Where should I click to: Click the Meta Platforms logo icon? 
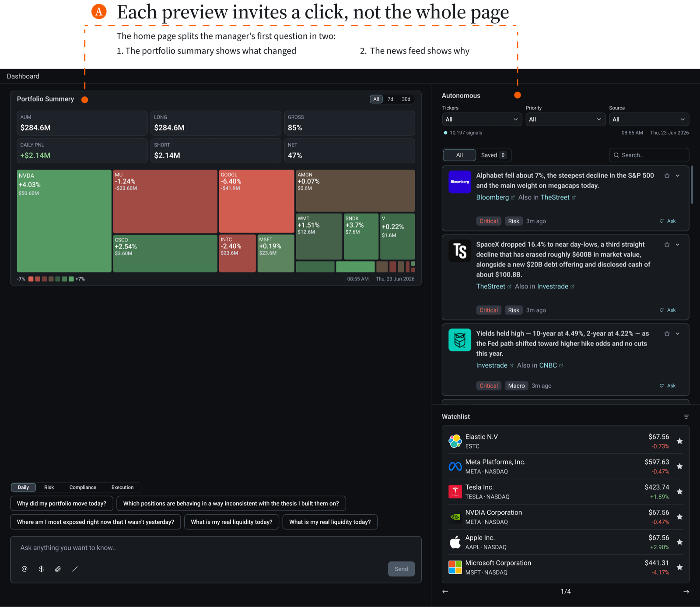[455, 467]
